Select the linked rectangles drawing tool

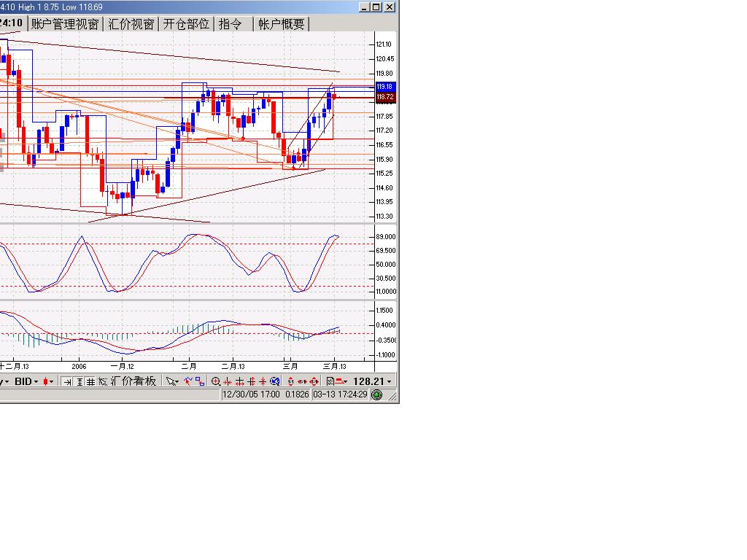pyautogui.click(x=200, y=381)
